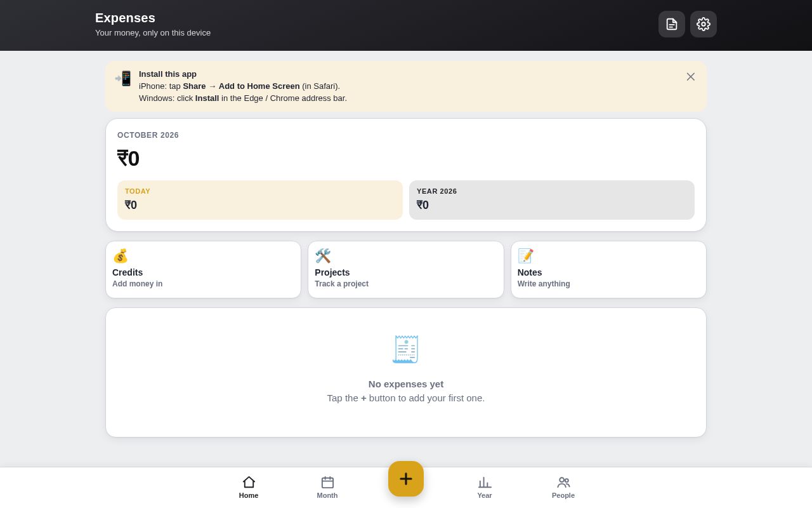Click 'Add money in' subtitle text
Image resolution: width=812 pixels, height=508 pixels.
coord(138,284)
